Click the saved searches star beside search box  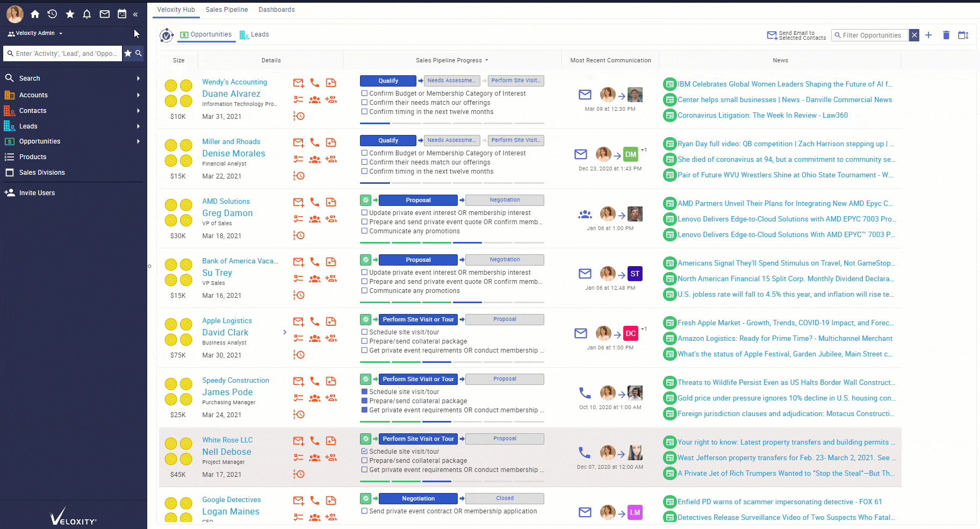pos(128,53)
